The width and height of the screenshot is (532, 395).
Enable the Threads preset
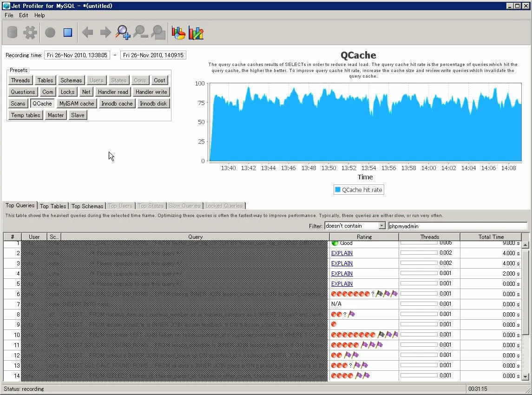coord(20,80)
